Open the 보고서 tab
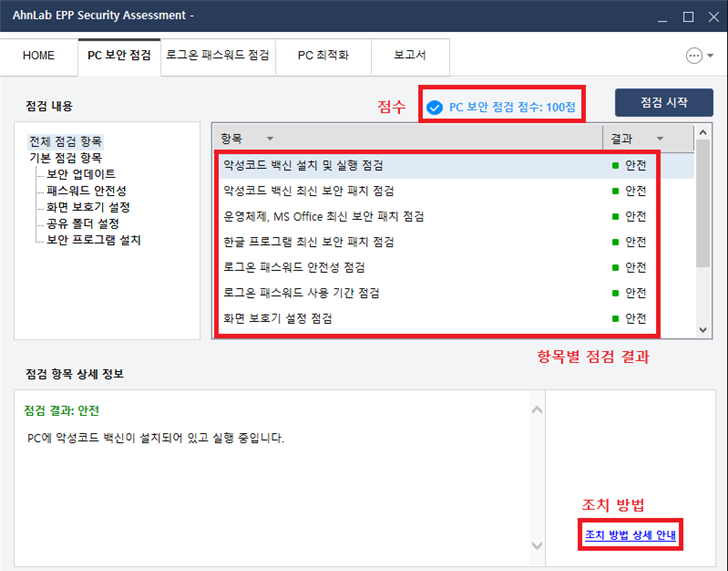The height and width of the screenshot is (571, 728). (x=410, y=56)
